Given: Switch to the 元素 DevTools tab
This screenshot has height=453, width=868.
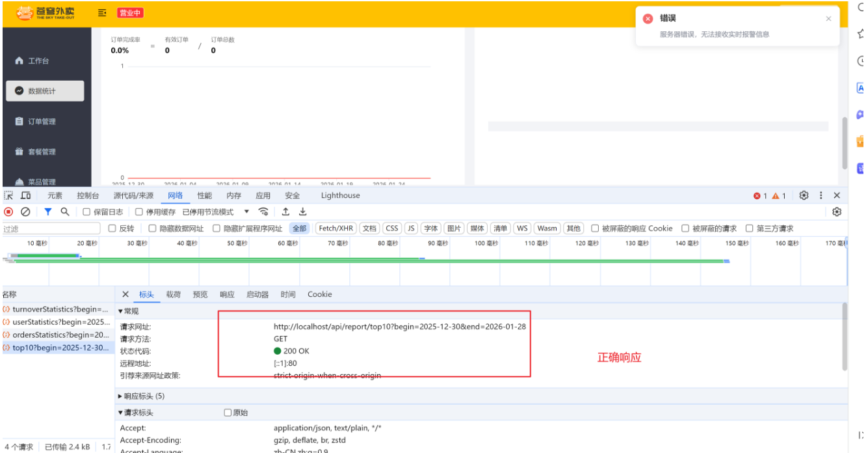Looking at the screenshot, I should (55, 195).
